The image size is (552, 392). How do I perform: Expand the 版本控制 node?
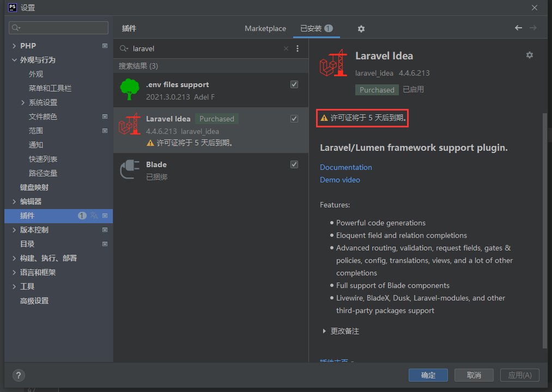point(14,230)
